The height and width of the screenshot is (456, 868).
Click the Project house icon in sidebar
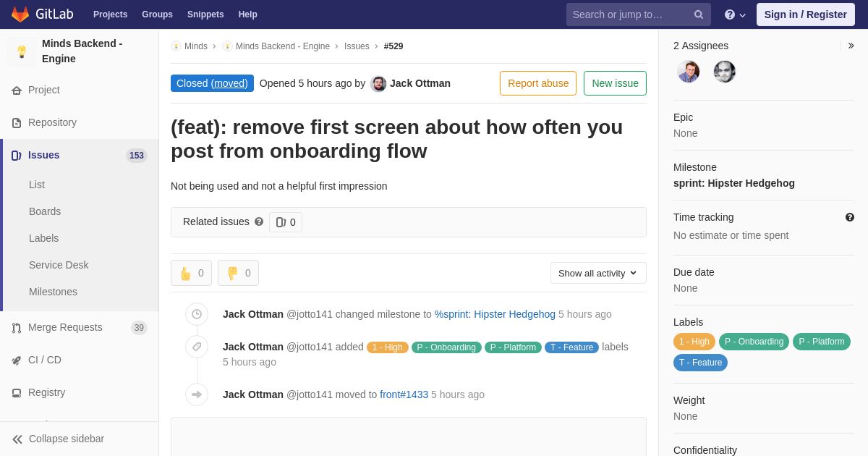coord(17,90)
